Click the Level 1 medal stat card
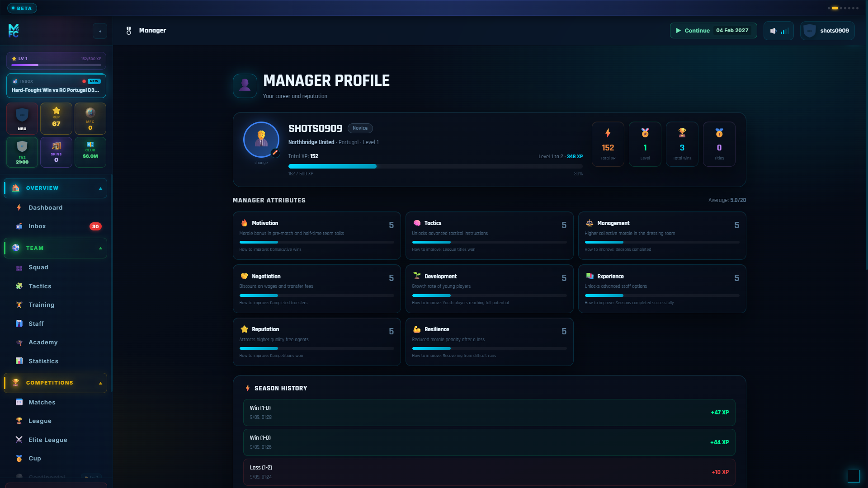868x488 pixels. (x=645, y=144)
